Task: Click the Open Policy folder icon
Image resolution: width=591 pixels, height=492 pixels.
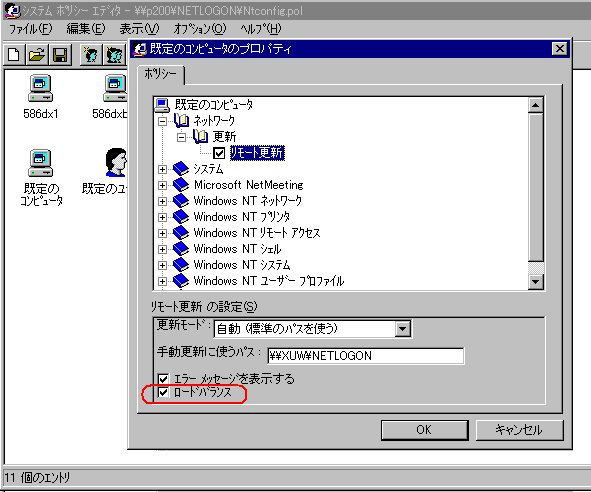Action: [x=37, y=55]
